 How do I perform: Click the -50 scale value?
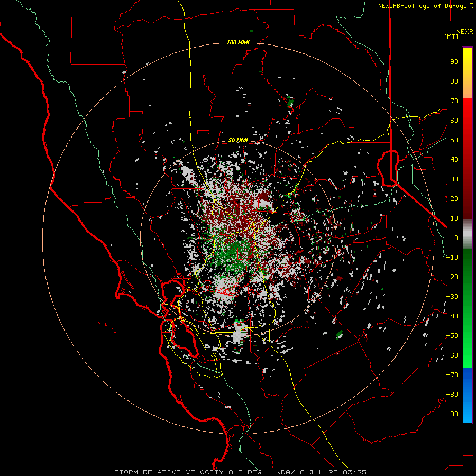[452, 336]
